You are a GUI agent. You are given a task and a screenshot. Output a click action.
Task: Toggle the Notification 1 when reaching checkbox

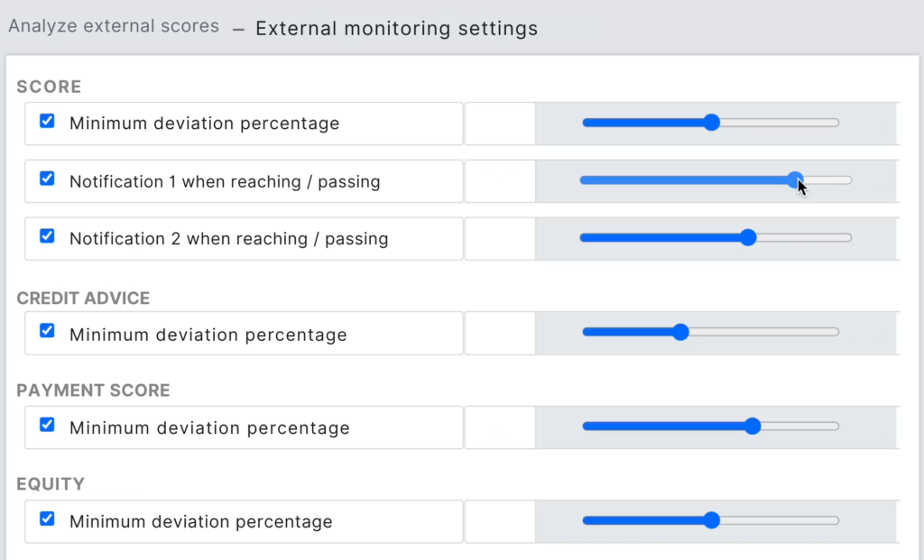[48, 179]
